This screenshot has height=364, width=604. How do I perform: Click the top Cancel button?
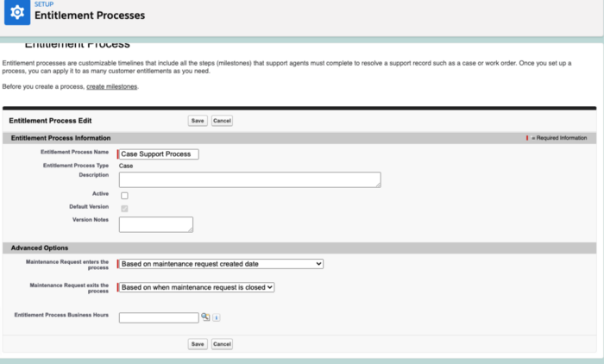coord(222,121)
